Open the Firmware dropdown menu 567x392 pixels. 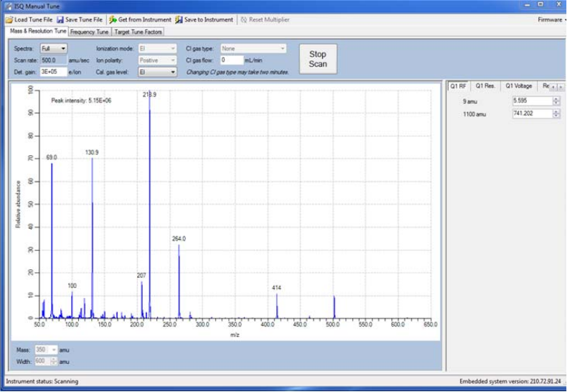(x=550, y=19)
